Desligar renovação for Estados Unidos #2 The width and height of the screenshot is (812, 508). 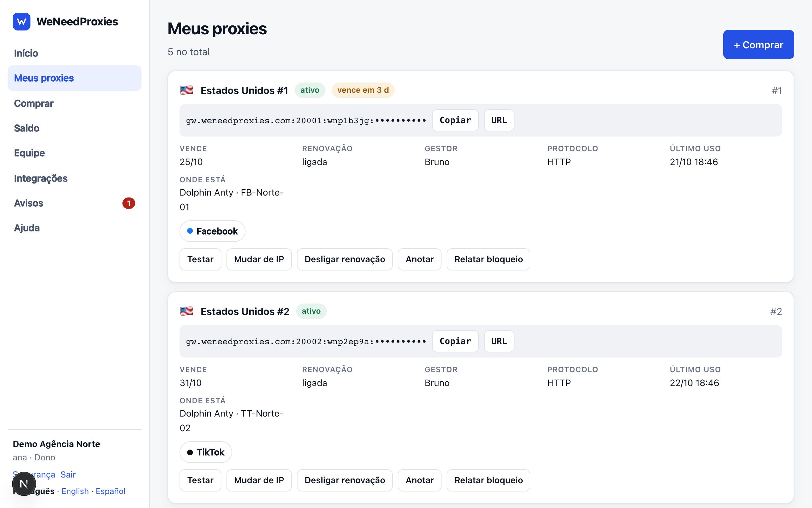tap(344, 480)
